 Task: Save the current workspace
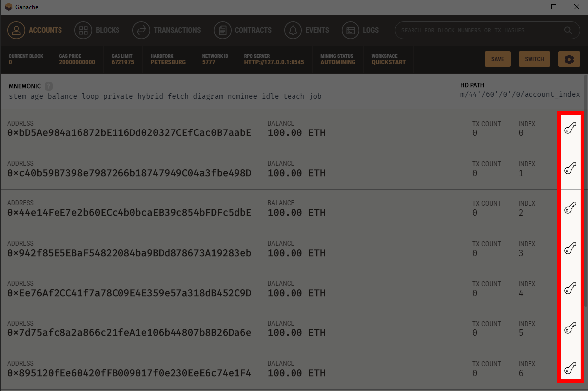tap(498, 59)
